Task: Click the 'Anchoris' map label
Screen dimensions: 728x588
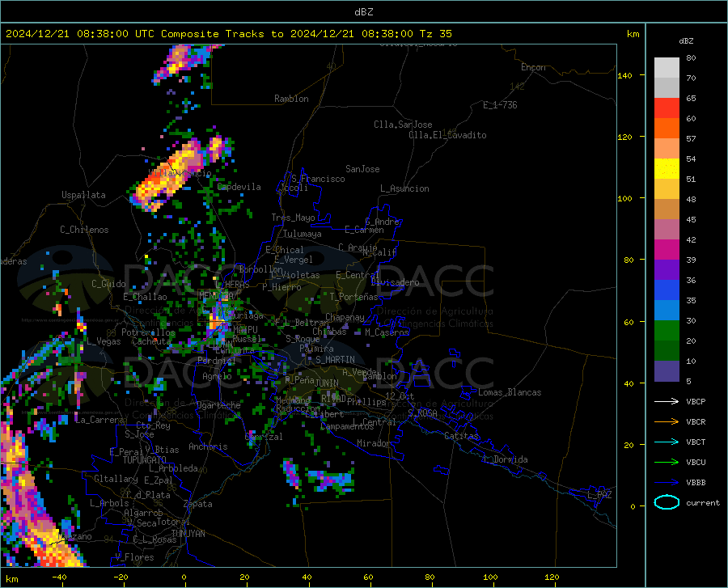Action: pyautogui.click(x=208, y=446)
